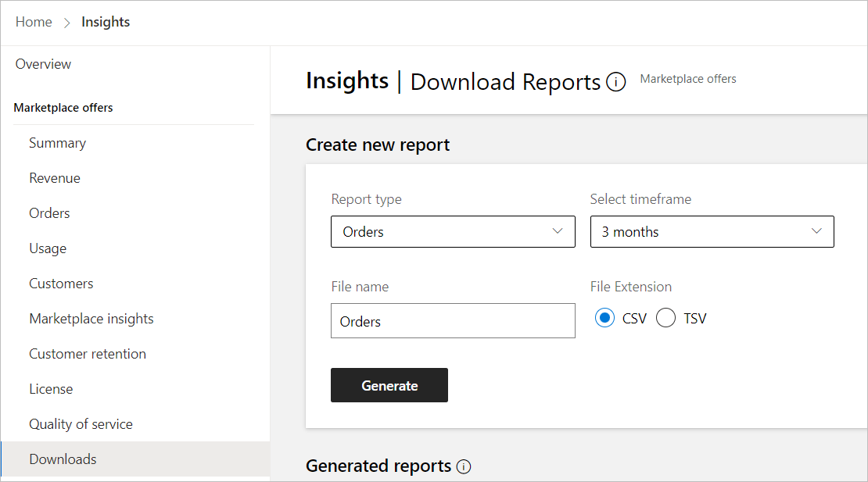Open Marketplace insights from sidebar
This screenshot has height=482, width=868.
[91, 319]
